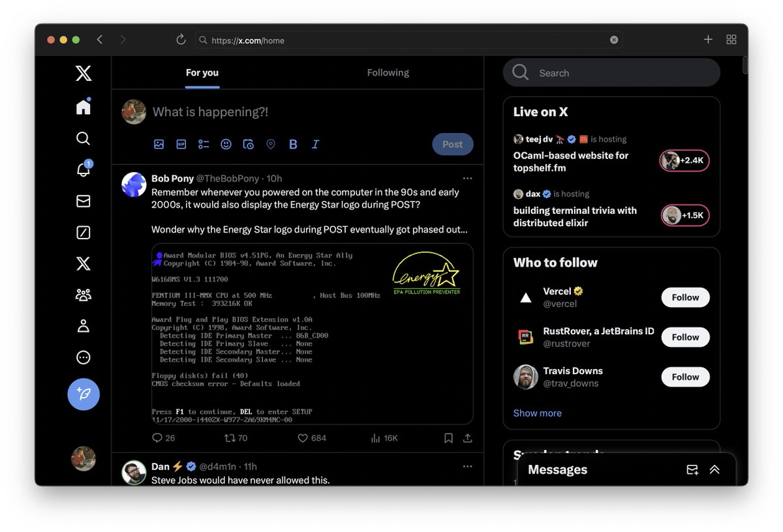Image resolution: width=783 pixels, height=532 pixels.
Task: Open Vercel profile name
Action: [557, 291]
